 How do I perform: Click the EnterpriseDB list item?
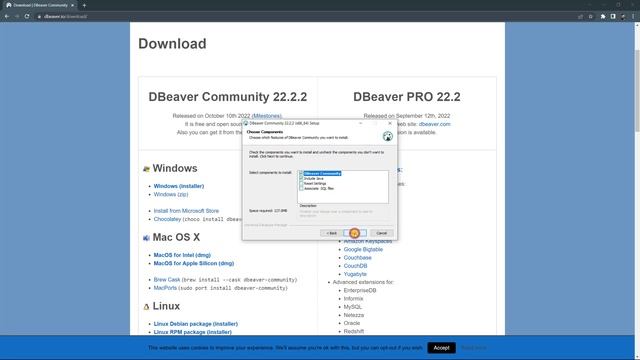pos(360,290)
